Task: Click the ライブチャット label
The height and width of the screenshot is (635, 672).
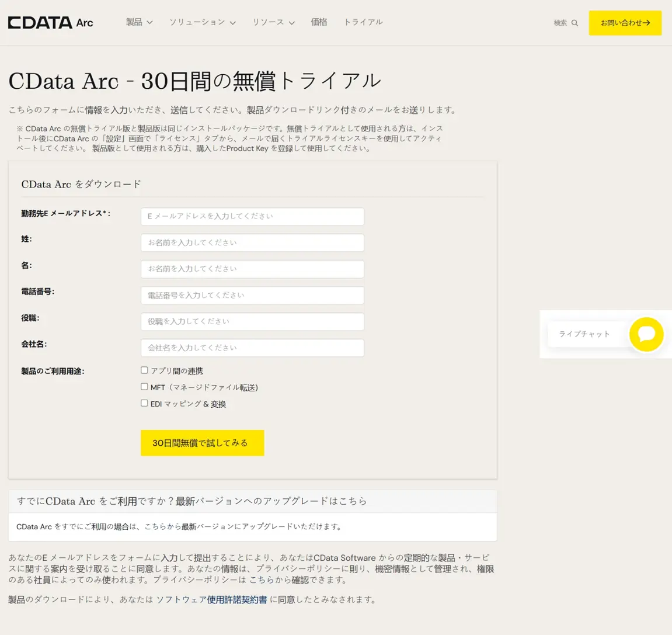Action: coord(584,334)
